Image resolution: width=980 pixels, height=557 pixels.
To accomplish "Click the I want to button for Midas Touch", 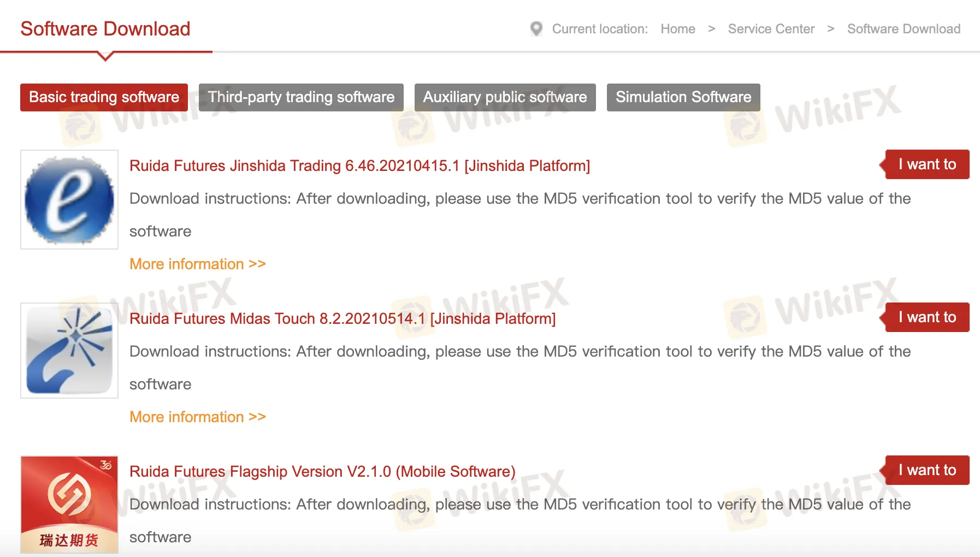I will pyautogui.click(x=927, y=317).
